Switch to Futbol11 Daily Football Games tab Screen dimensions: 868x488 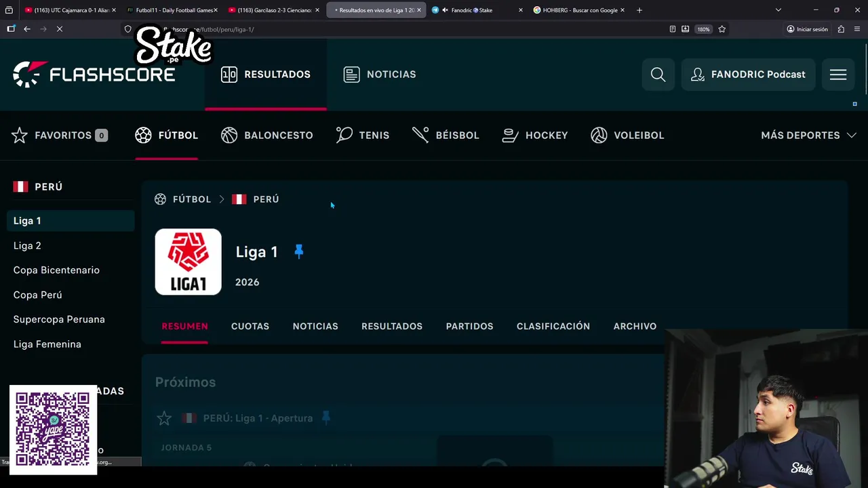point(172,10)
